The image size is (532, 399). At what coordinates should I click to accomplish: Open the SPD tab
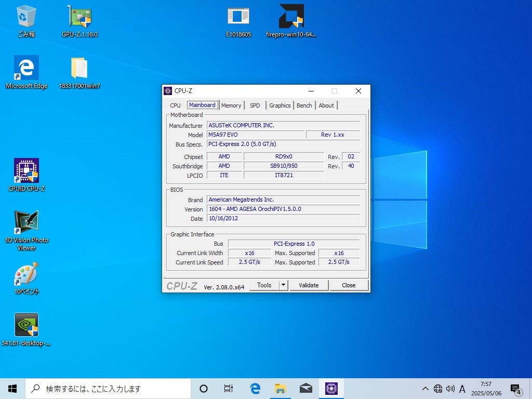255,105
